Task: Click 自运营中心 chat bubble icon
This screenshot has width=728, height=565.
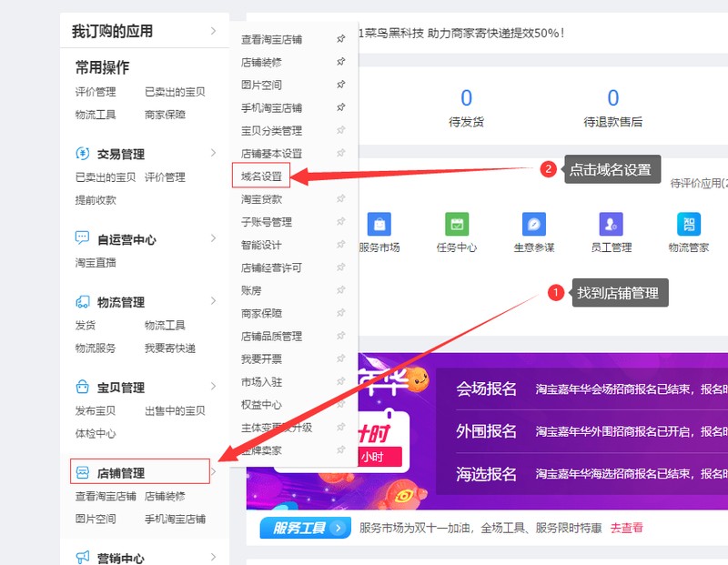Action: pyautogui.click(x=82, y=238)
